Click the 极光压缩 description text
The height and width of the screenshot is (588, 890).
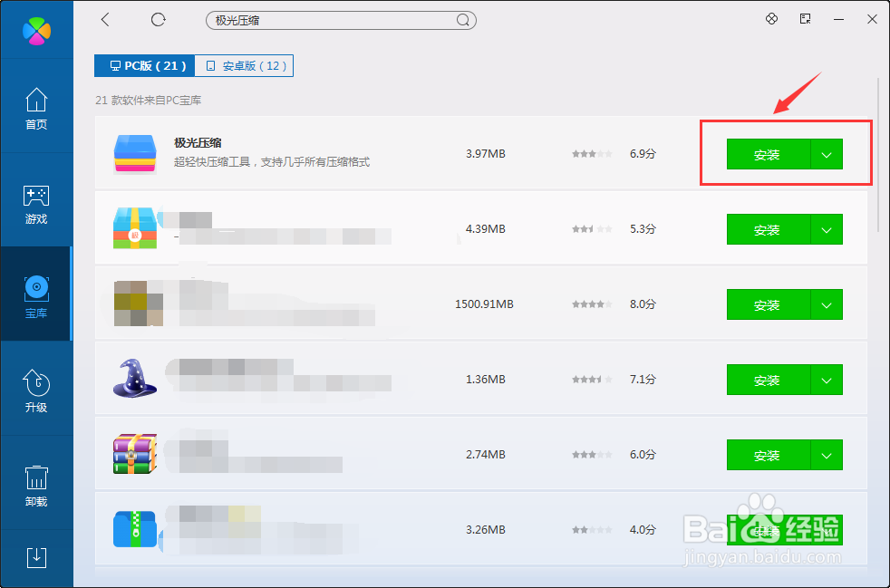272,162
